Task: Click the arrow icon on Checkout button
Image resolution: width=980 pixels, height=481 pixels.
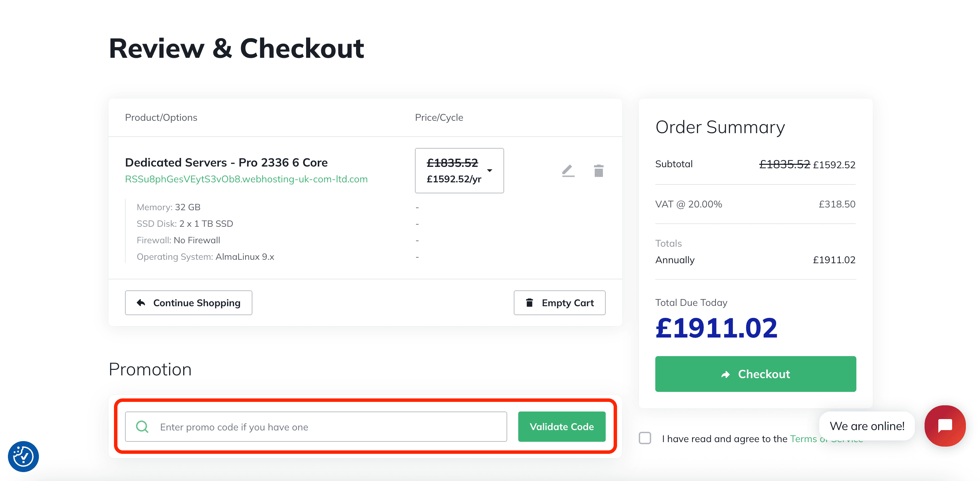Action: pyautogui.click(x=726, y=374)
